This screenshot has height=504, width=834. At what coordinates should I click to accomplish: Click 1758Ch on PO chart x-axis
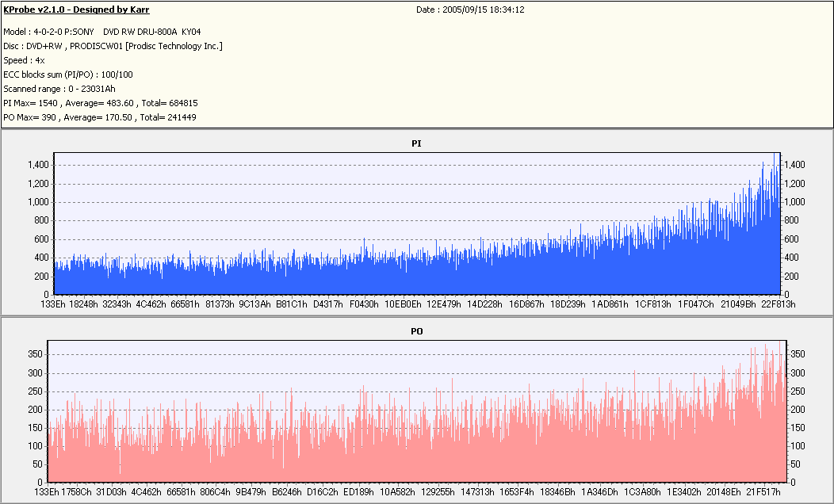click(x=77, y=492)
